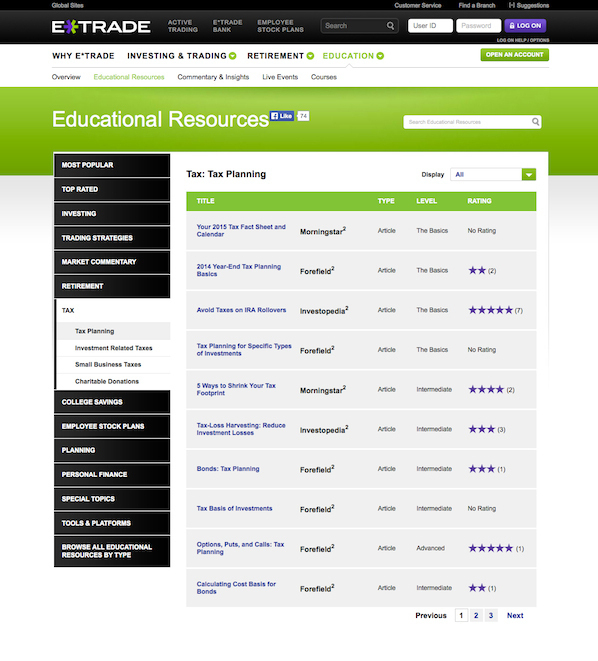Select Investment Related Taxes subcategory
This screenshot has height=661, width=598.
pyautogui.click(x=113, y=348)
